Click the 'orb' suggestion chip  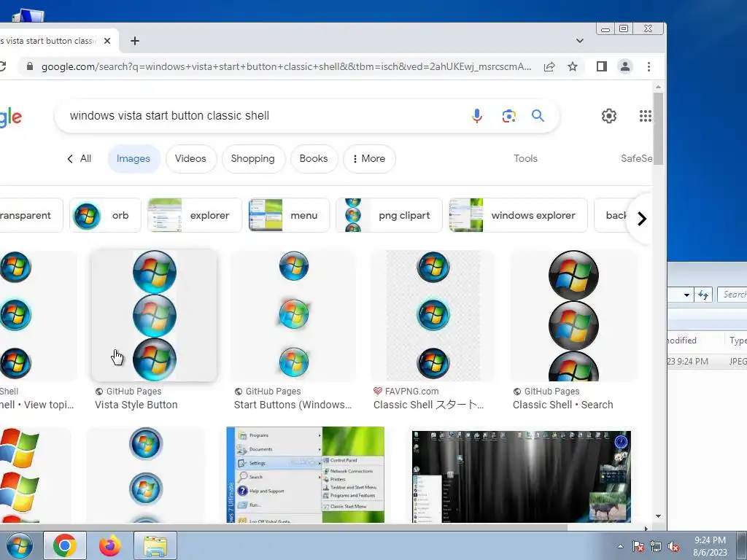(x=105, y=215)
